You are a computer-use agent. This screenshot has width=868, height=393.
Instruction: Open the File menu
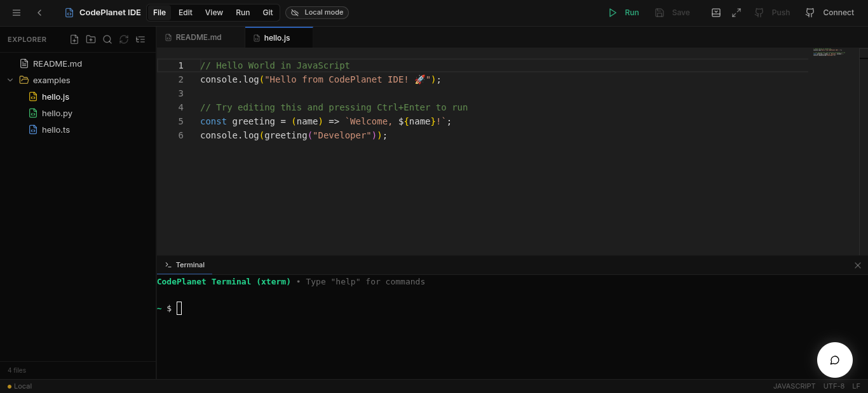[x=159, y=13]
